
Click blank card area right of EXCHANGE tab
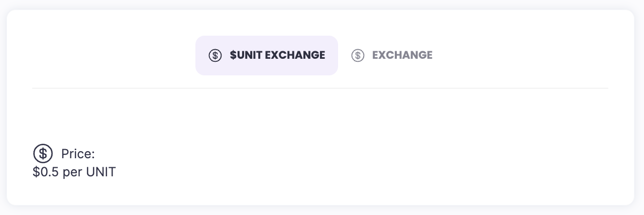[527, 55]
